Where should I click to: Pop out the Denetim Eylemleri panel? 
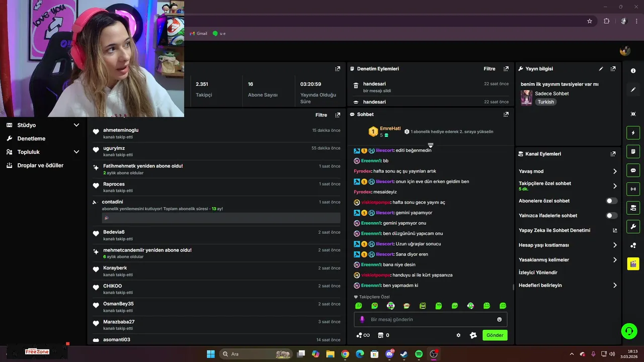(x=506, y=69)
